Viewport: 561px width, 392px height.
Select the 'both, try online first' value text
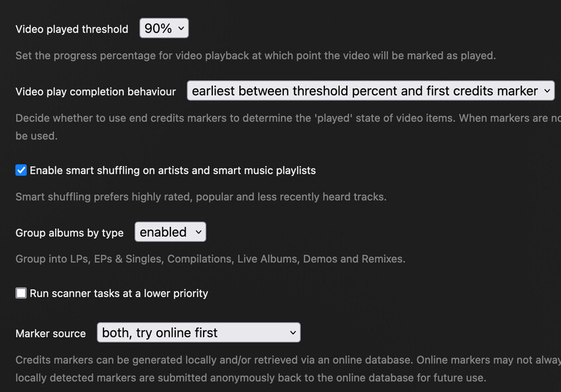coord(160,333)
